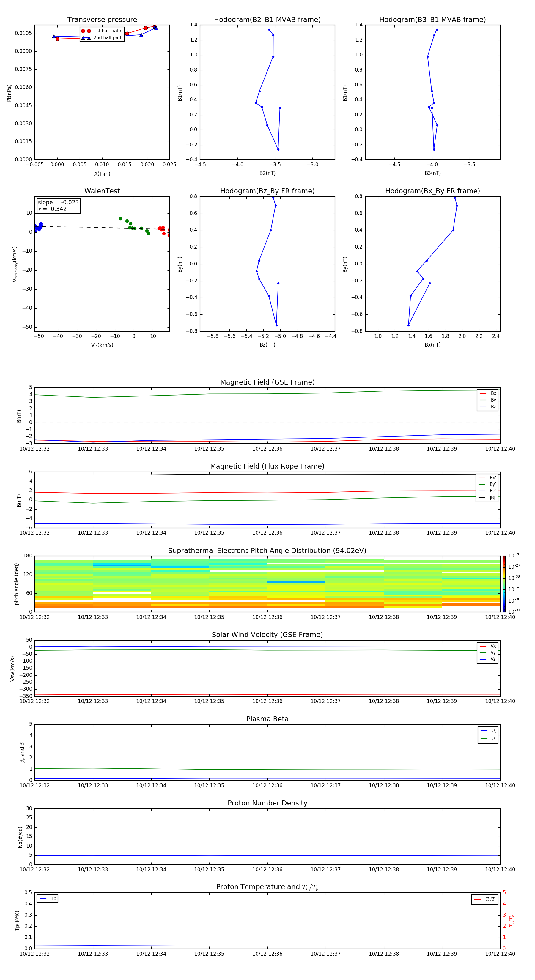Click the 10^-26 colorbar tick label
This screenshot has width=535, height=980.
click(514, 555)
